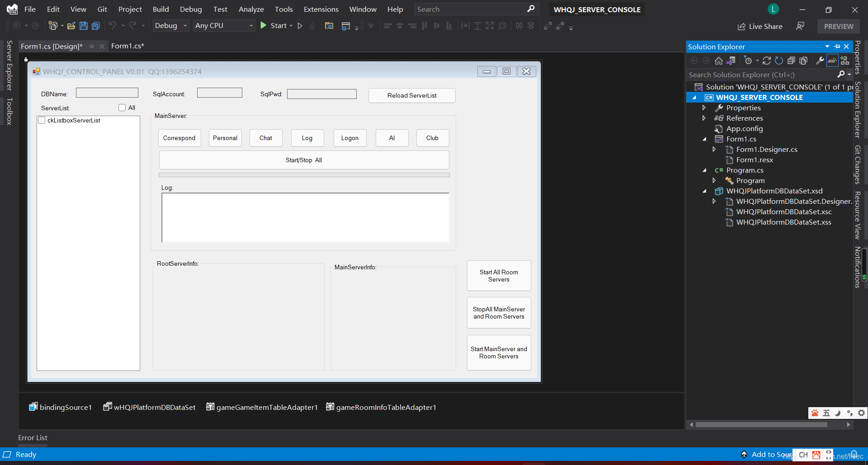This screenshot has width=868, height=465.
Task: Open the Start button dropdown arrow
Action: click(291, 26)
